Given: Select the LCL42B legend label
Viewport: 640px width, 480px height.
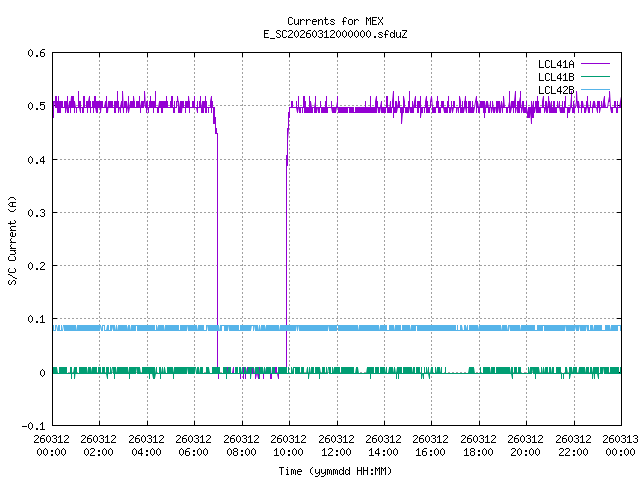Looking at the screenshot, I should [x=555, y=90].
